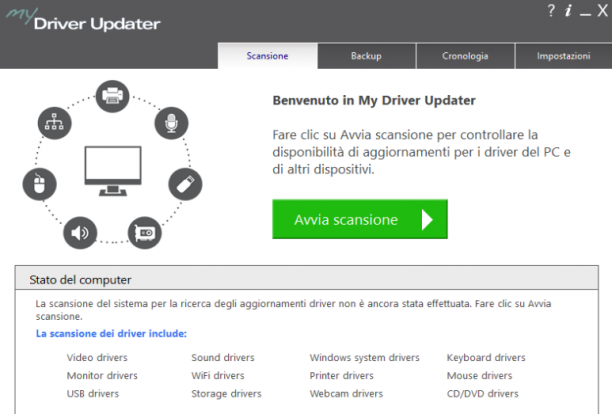
Task: Close the Driver Updater window
Action: [x=603, y=11]
